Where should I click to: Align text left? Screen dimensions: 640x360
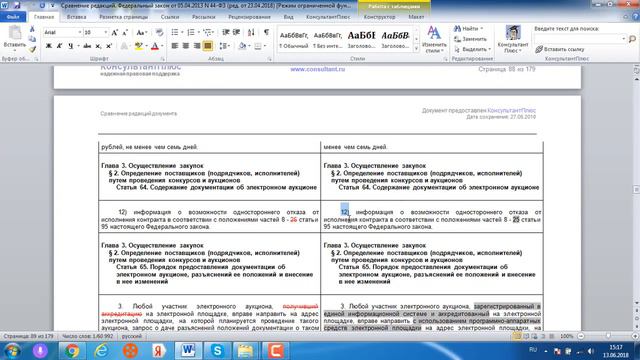point(175,46)
